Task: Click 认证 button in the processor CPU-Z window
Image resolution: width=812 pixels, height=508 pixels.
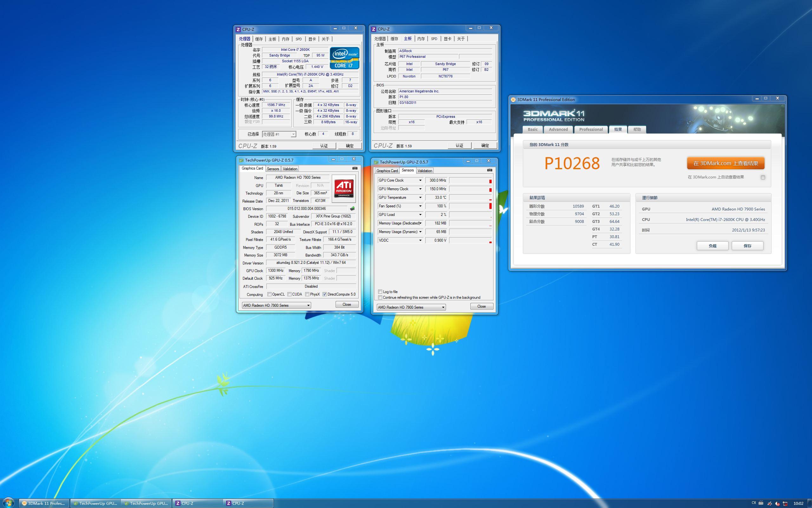Action: click(324, 146)
